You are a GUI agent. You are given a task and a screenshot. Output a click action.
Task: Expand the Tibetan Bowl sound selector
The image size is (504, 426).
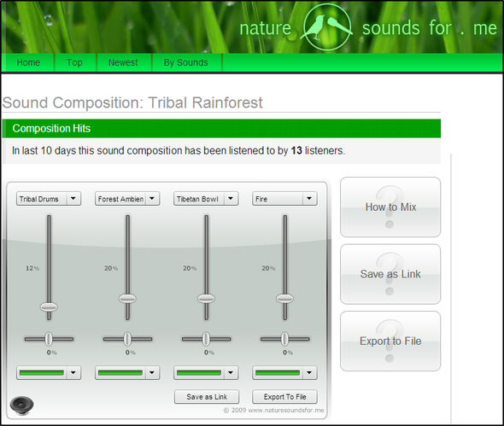(x=206, y=199)
